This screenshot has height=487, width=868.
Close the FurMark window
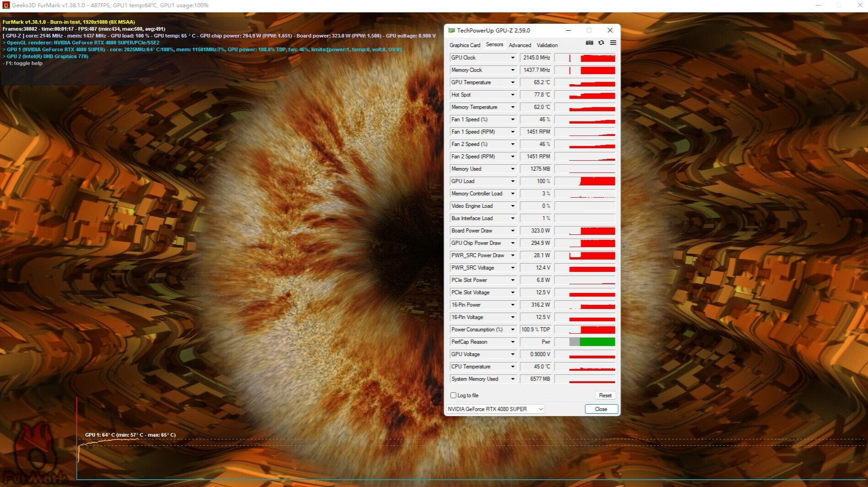pos(860,5)
